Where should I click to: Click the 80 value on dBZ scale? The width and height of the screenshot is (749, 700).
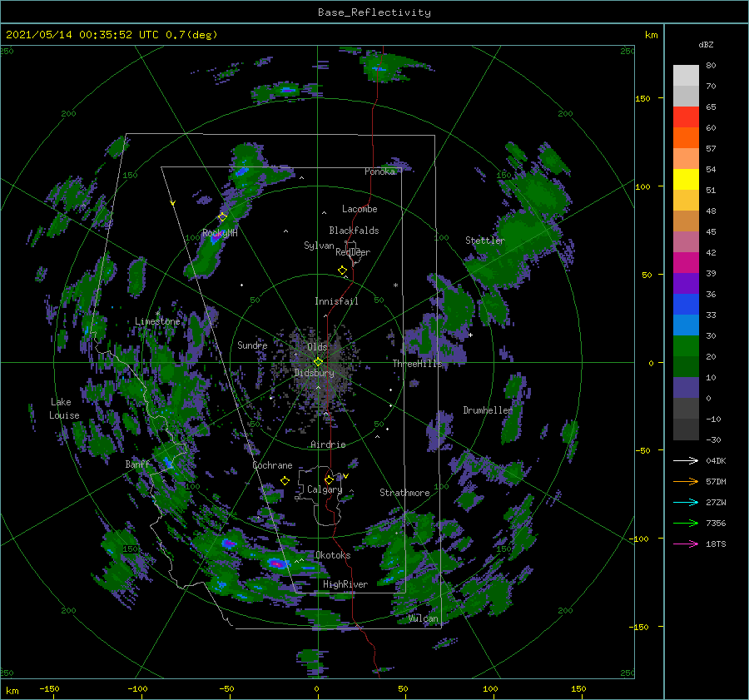[711, 66]
